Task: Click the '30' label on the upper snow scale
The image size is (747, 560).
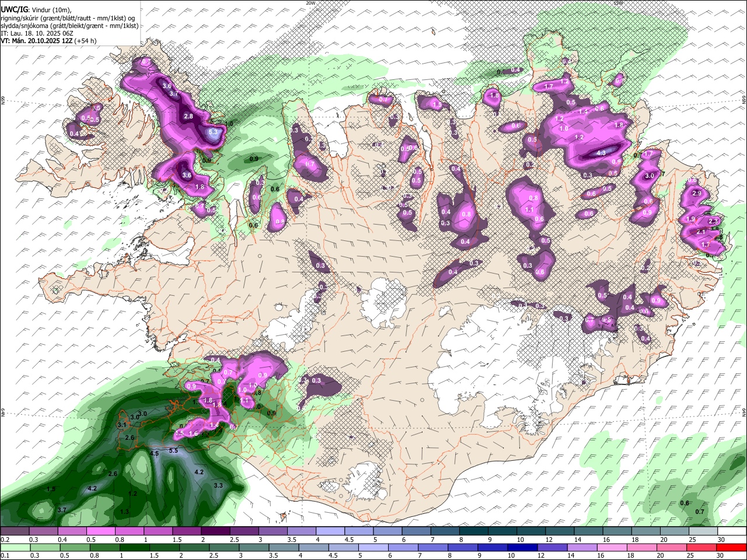Action: click(721, 540)
